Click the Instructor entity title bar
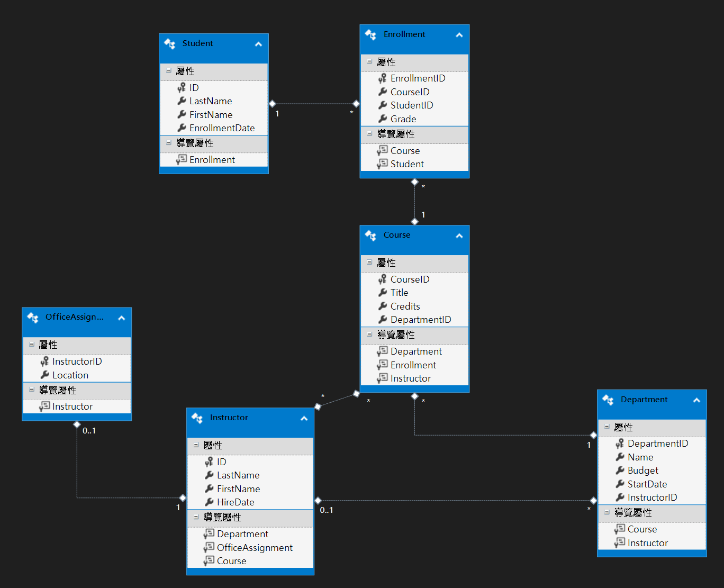Image resolution: width=724 pixels, height=588 pixels. click(249, 418)
